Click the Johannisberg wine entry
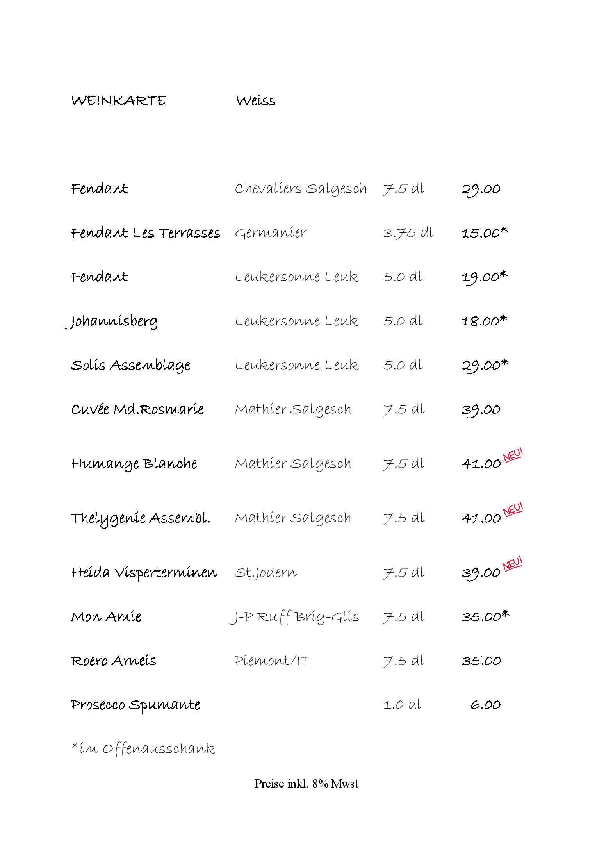Screen dimensions: 613x868 112,322
